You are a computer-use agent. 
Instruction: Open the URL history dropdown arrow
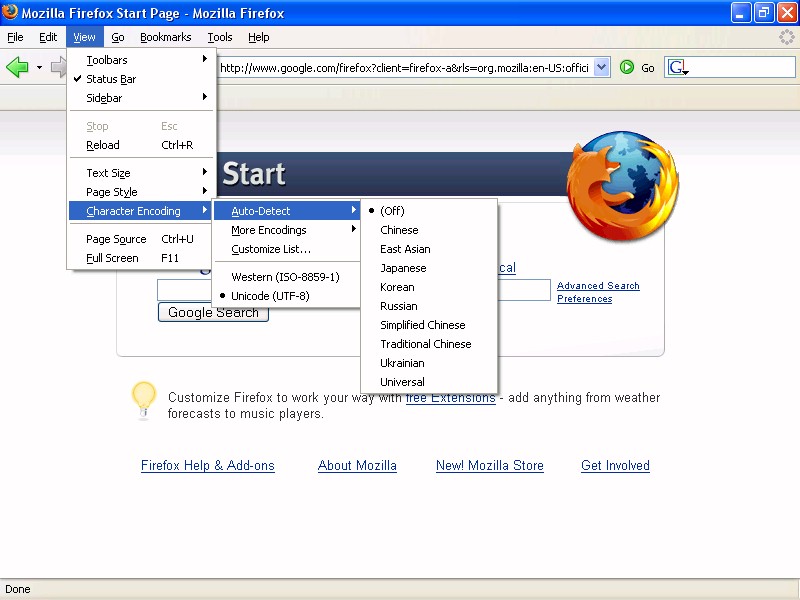coord(602,67)
